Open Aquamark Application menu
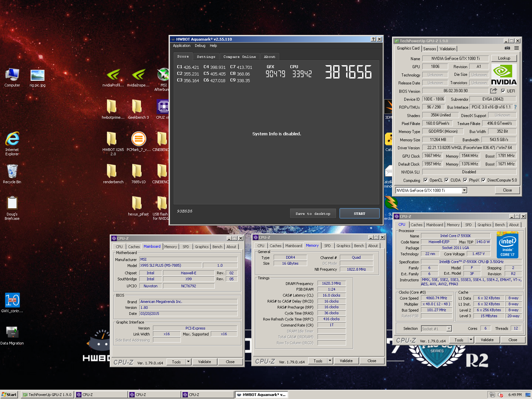This screenshot has height=399, width=532. point(182,46)
